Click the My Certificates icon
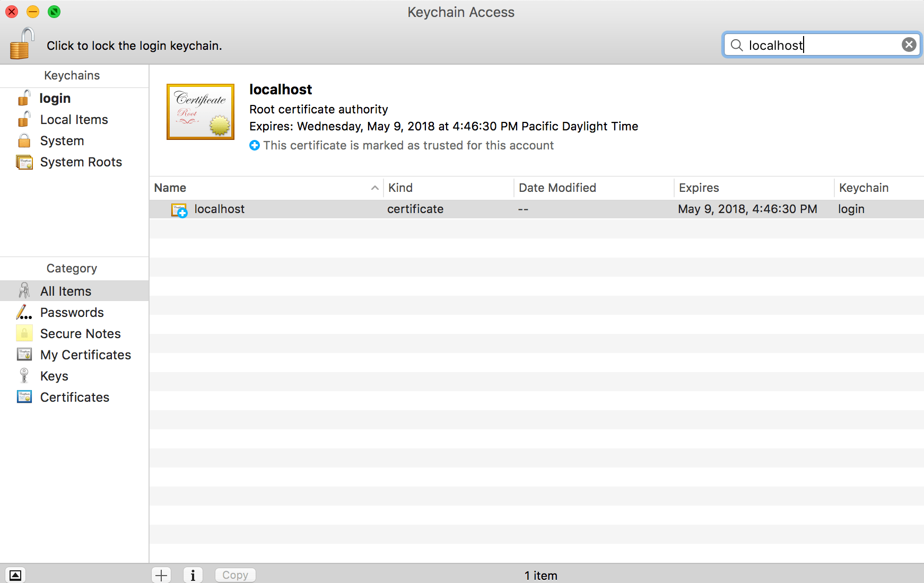Screen dimensions: 924x583 [24, 354]
